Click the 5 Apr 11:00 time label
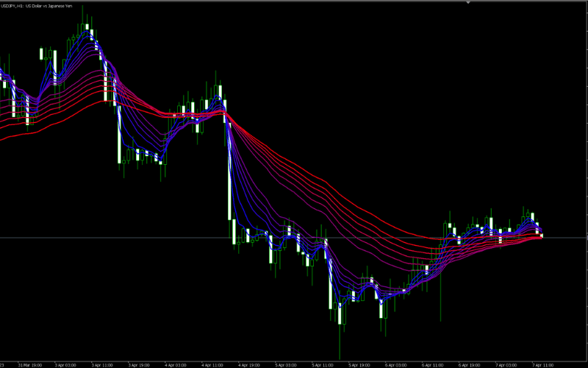Screen dimensions: 588x368 point(323,364)
